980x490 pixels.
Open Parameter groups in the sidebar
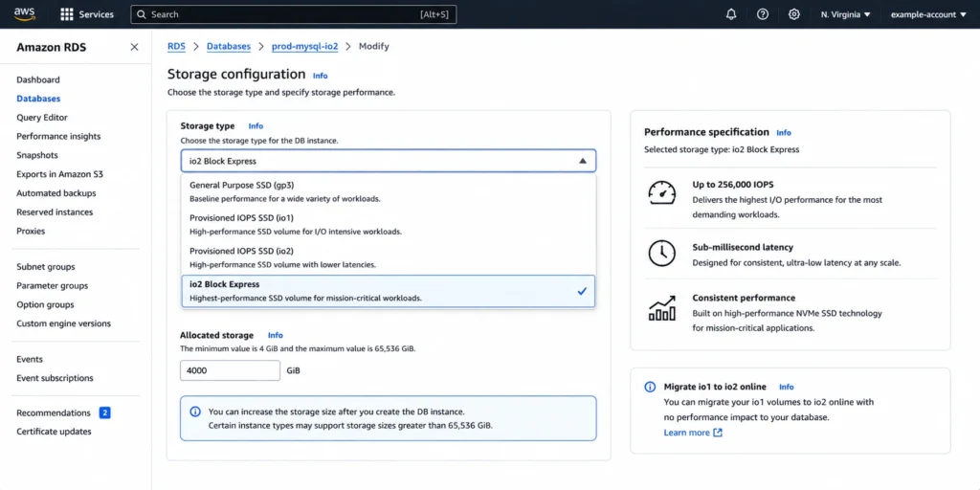coord(52,286)
